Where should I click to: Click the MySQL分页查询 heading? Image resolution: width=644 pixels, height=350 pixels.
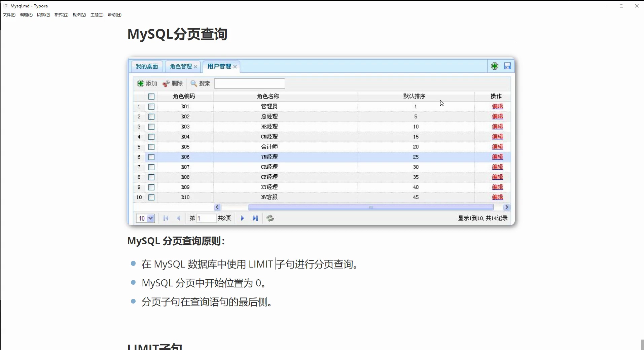point(177,34)
